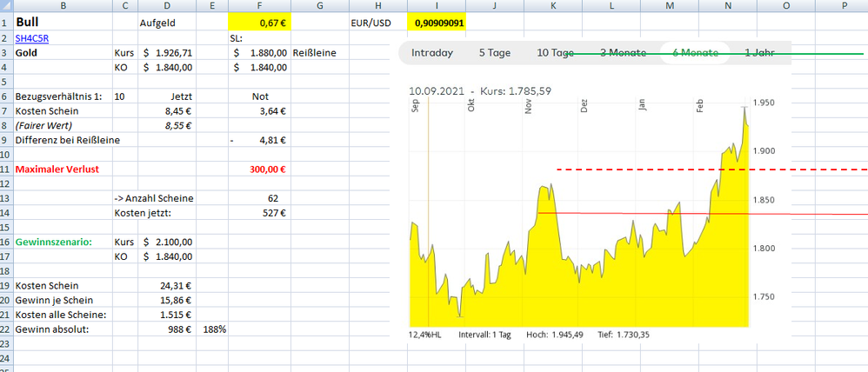Switch chart to Intraday tab

[432, 52]
